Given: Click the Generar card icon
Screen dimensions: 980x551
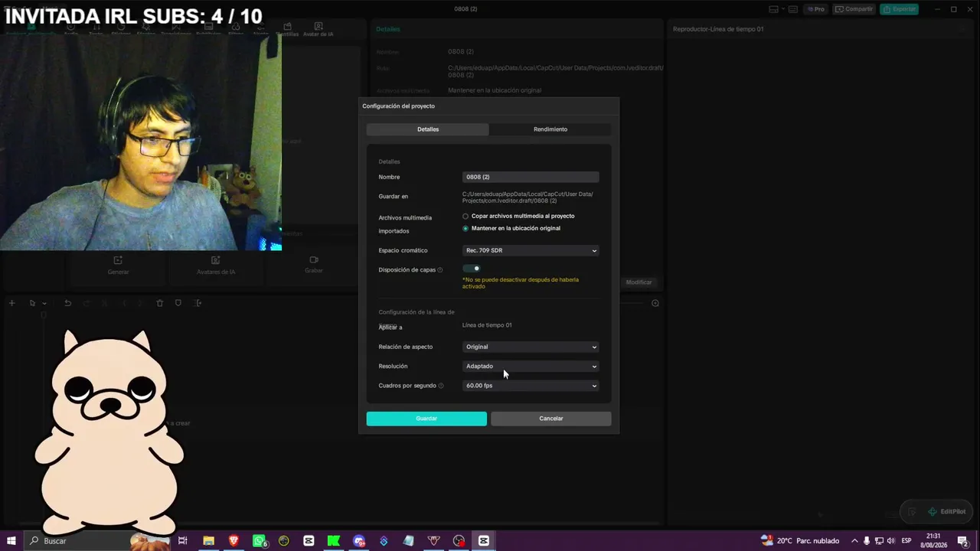Looking at the screenshot, I should click(118, 260).
